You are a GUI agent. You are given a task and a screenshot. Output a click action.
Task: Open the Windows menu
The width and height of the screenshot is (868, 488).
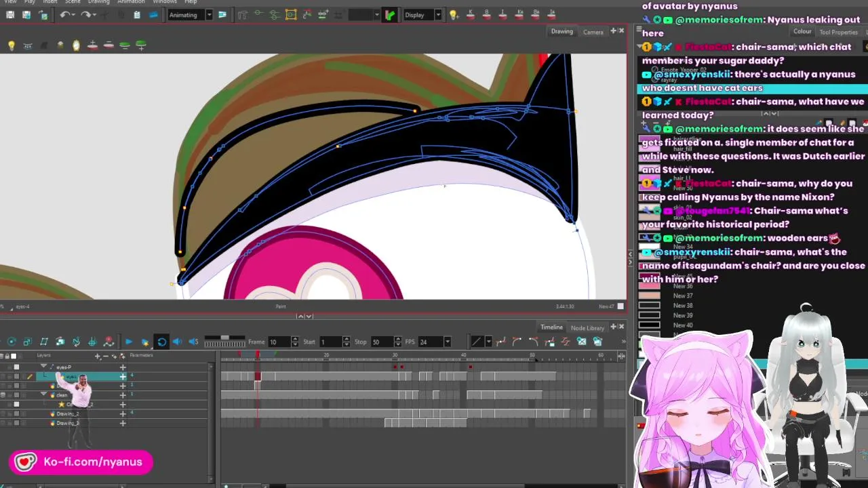(165, 2)
